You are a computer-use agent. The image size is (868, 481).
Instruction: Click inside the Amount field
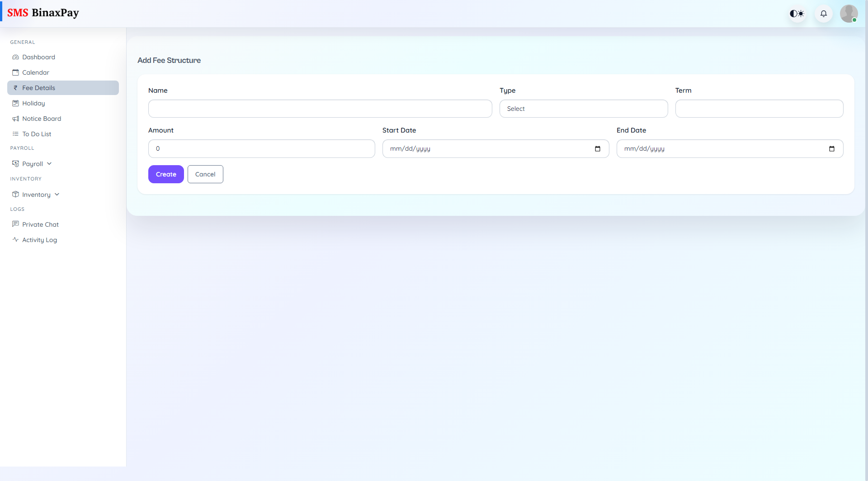[261, 148]
